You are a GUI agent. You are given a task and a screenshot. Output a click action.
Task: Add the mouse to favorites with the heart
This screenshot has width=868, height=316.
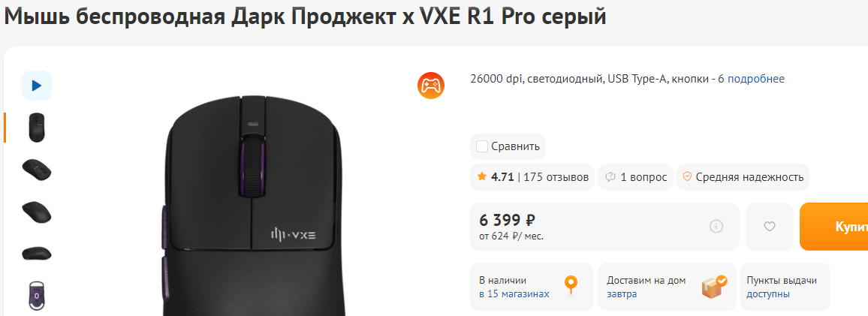tap(770, 227)
